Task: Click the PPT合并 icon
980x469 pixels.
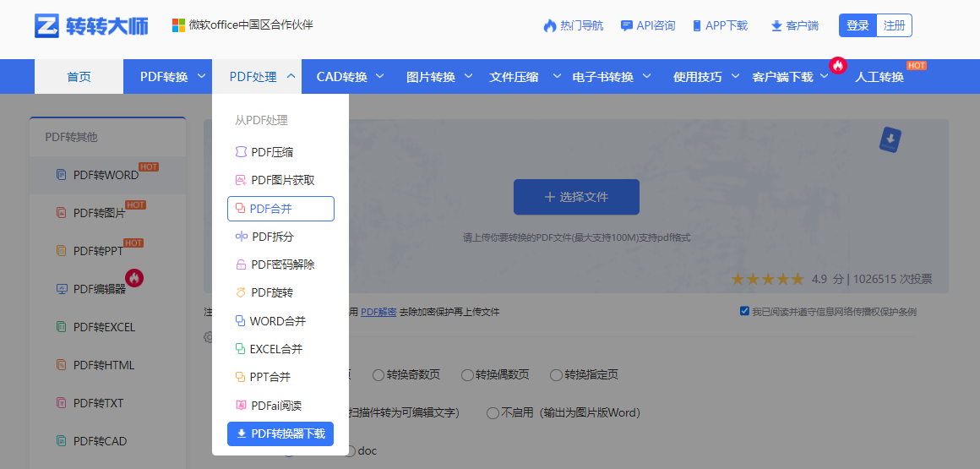Action: point(240,377)
